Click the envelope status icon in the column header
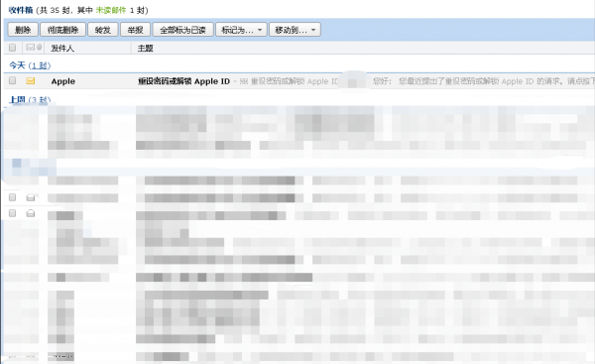The height and width of the screenshot is (364, 595). 31,47
